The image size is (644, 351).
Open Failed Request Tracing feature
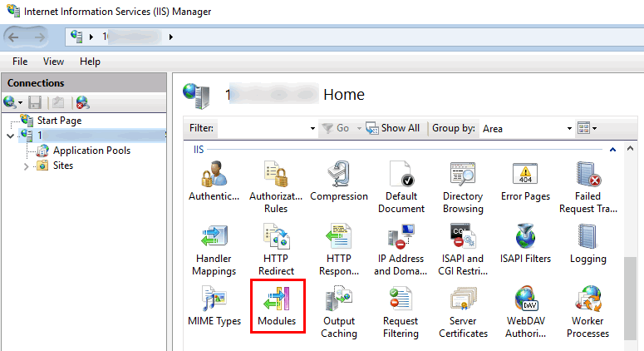[587, 187]
